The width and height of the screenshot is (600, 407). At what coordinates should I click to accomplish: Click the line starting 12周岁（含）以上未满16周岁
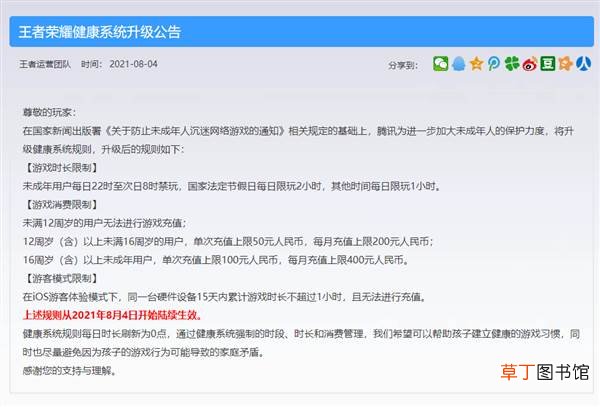click(x=228, y=241)
